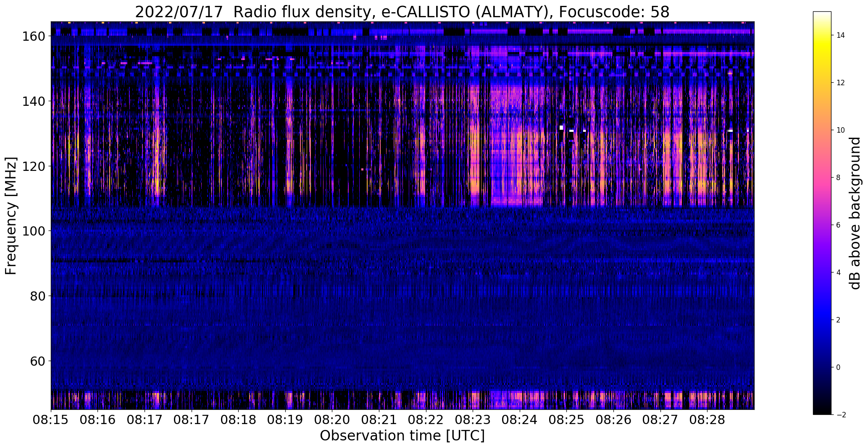Viewport: 868px width, 448px height.
Task: Select the 160 frequency tick label
Action: pyautogui.click(x=34, y=37)
